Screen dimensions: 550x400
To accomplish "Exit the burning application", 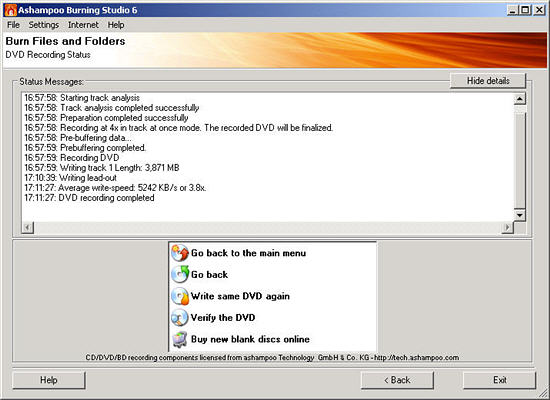I will [499, 380].
